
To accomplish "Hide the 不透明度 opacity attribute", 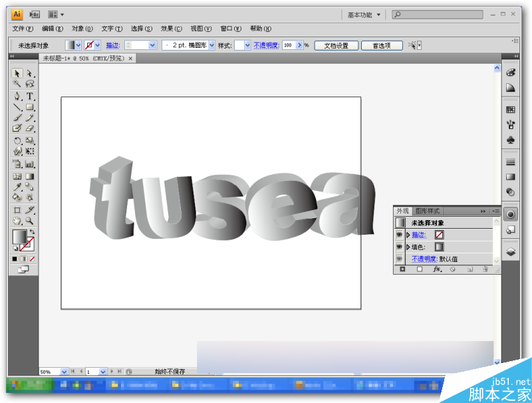I will [x=400, y=258].
